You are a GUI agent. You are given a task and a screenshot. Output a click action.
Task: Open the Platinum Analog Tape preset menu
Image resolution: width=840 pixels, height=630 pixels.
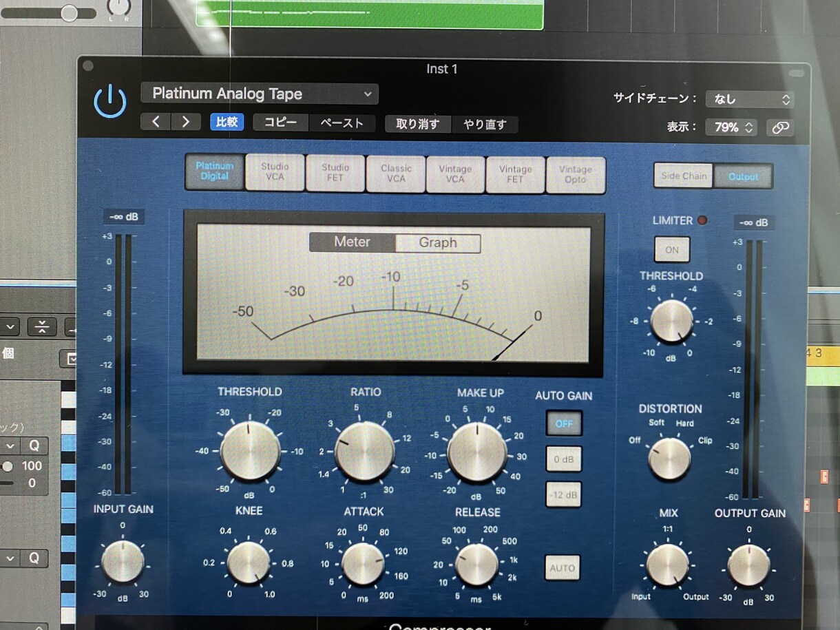tap(260, 94)
